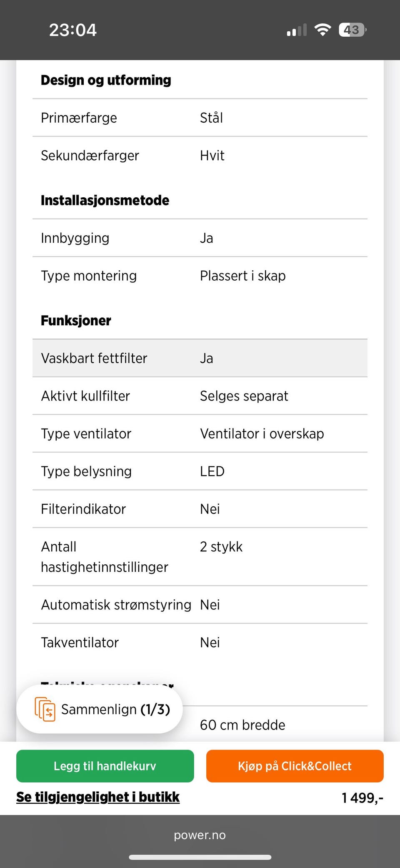The height and width of the screenshot is (868, 400).
Task: Click Legg til handlekurv button
Action: point(105,766)
